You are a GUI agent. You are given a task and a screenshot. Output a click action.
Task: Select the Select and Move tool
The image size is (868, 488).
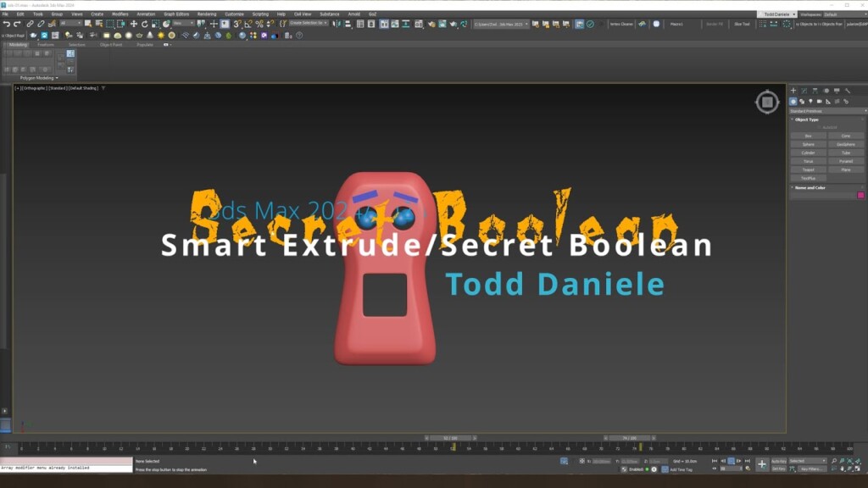coord(133,25)
